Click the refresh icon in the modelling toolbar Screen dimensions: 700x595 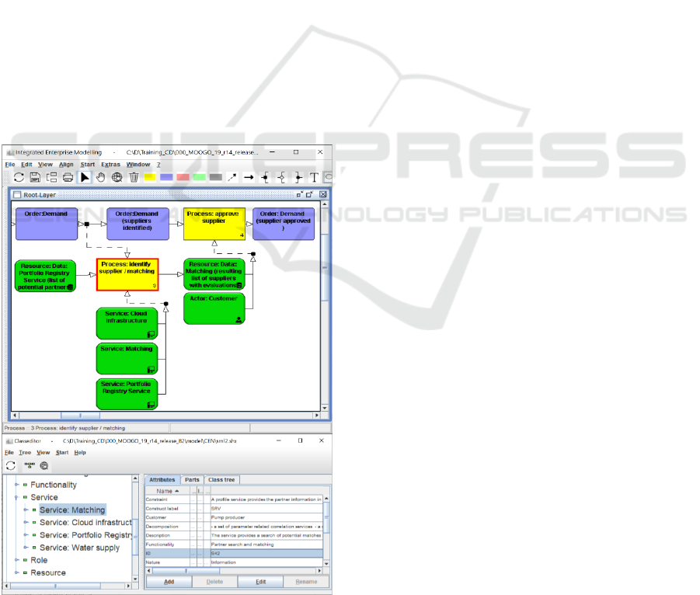pos(19,177)
